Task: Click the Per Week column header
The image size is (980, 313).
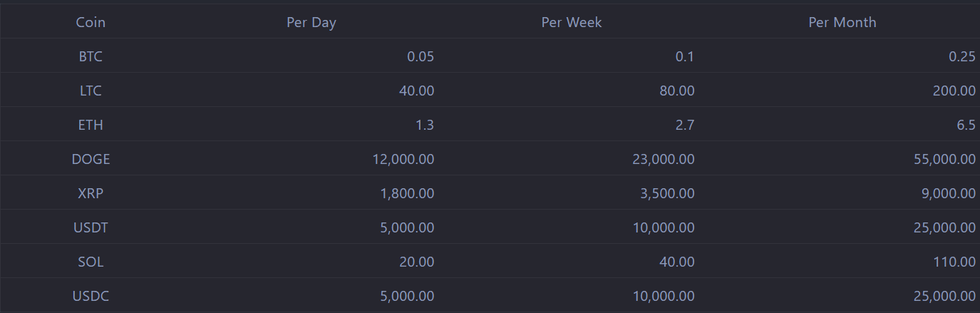Action: [572, 22]
